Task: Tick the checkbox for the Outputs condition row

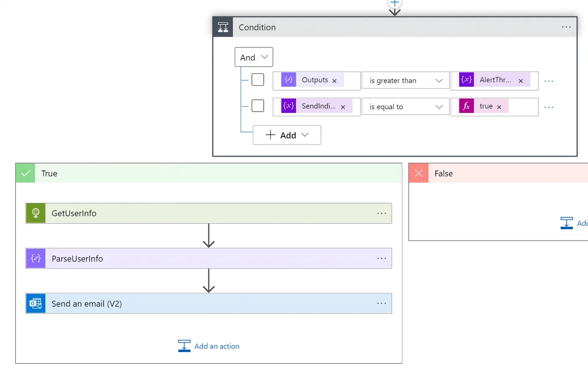Action: click(x=258, y=79)
